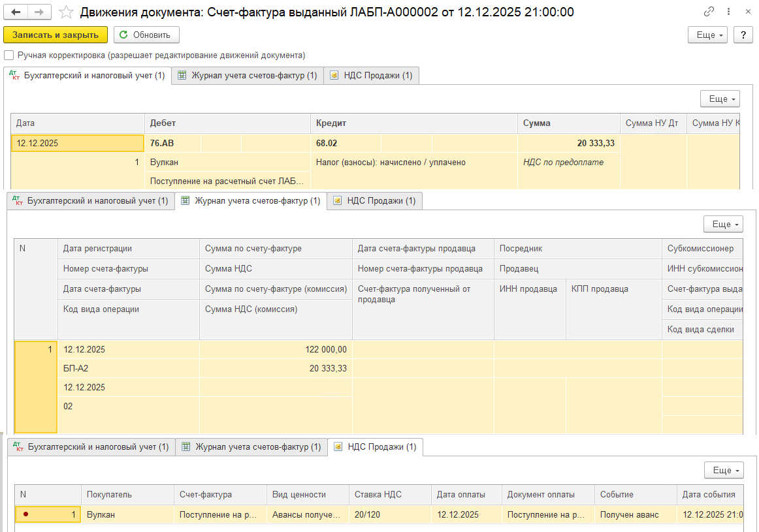Click the red dot marker in row 1

click(x=25, y=514)
